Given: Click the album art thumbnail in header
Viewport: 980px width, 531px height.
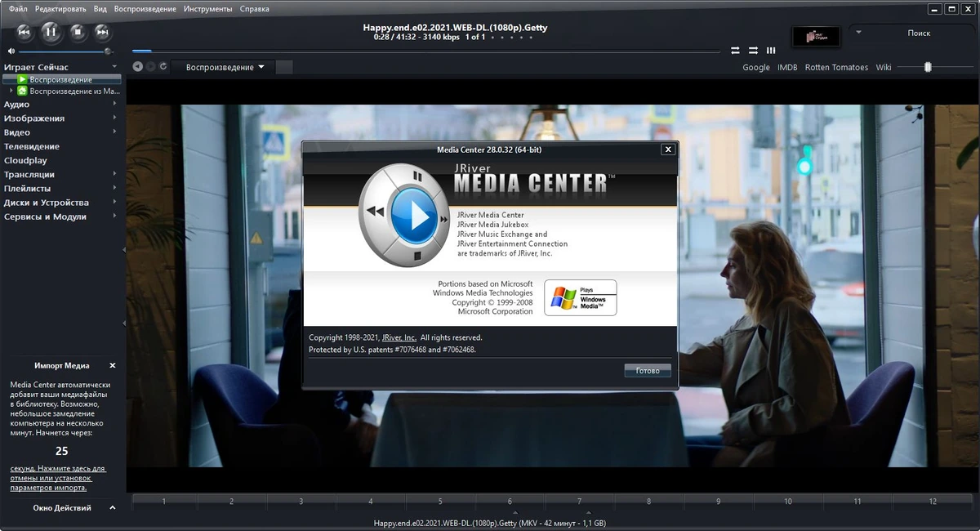Looking at the screenshot, I should tap(816, 36).
